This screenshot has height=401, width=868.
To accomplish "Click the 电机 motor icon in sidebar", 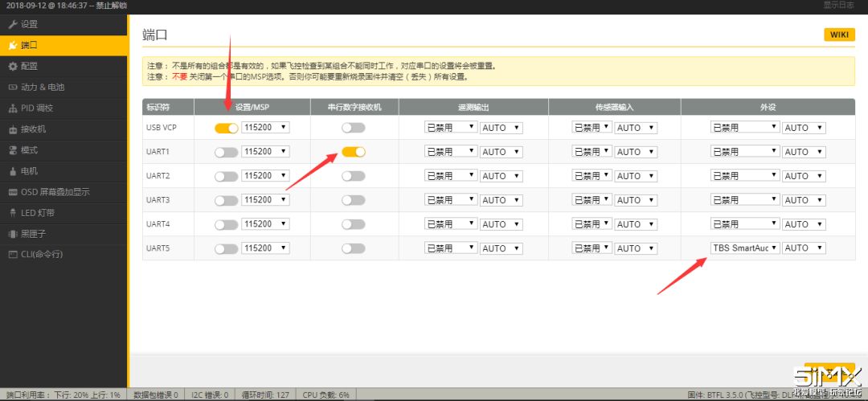I will 13,171.
